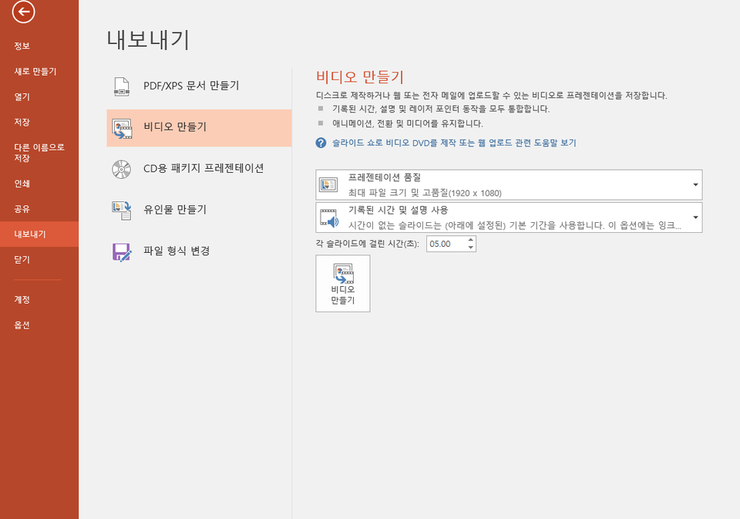
Task: Open the 계정 page
Action: 22,300
